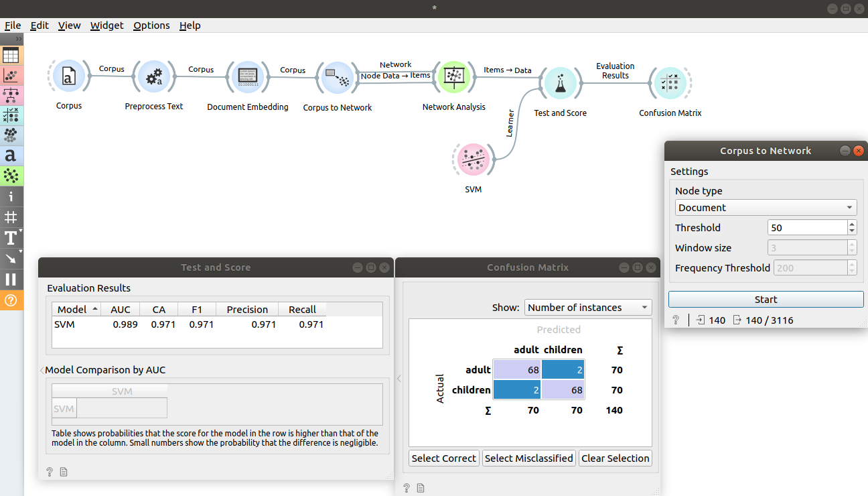Open the Preprocess Text widget

coord(154,76)
